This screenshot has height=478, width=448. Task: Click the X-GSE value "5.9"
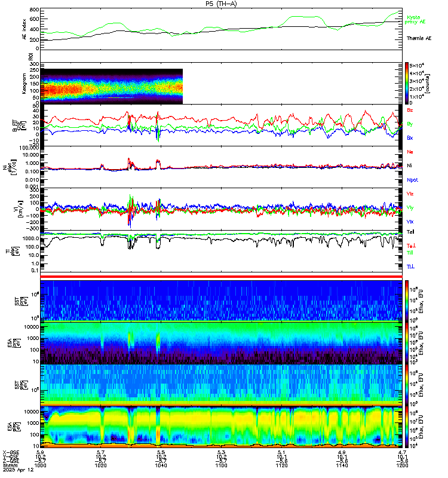tap(40, 452)
